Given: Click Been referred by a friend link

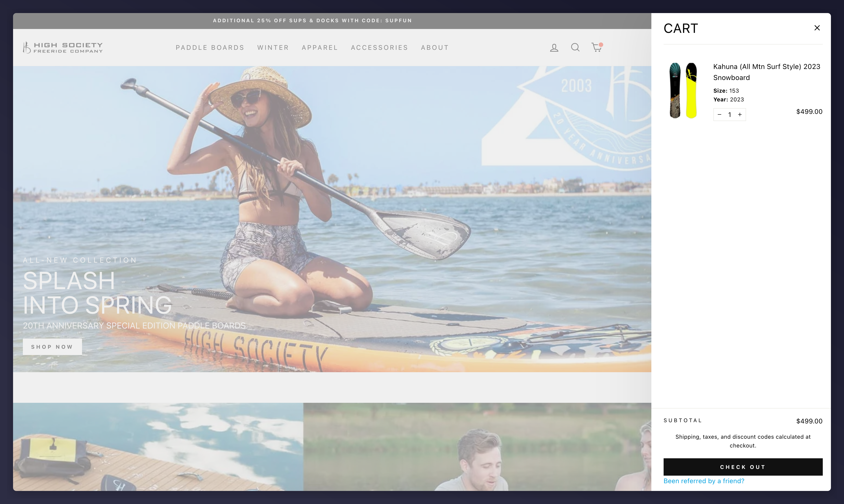Looking at the screenshot, I should [704, 481].
